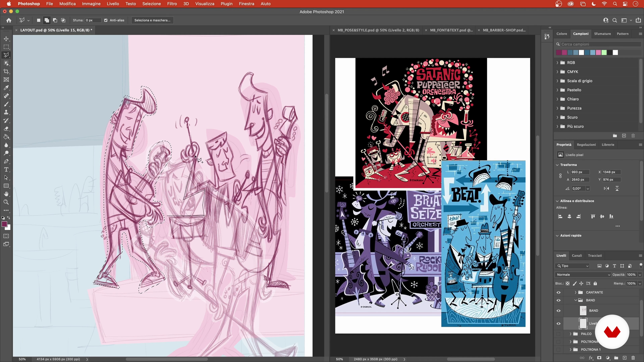Expand the Pastello swatch folder
The height and width of the screenshot is (362, 644).
click(x=557, y=90)
